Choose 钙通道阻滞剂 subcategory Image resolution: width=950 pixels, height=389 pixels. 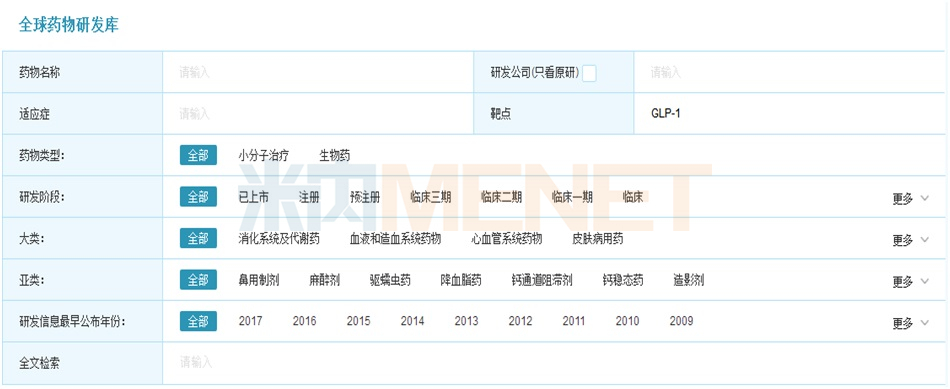pos(542,280)
